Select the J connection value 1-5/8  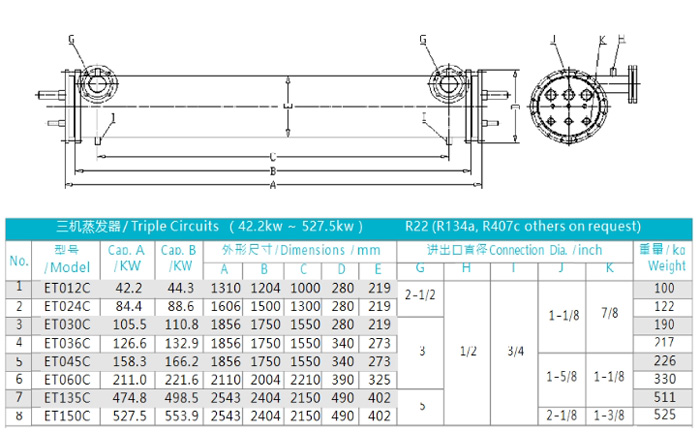click(x=562, y=377)
